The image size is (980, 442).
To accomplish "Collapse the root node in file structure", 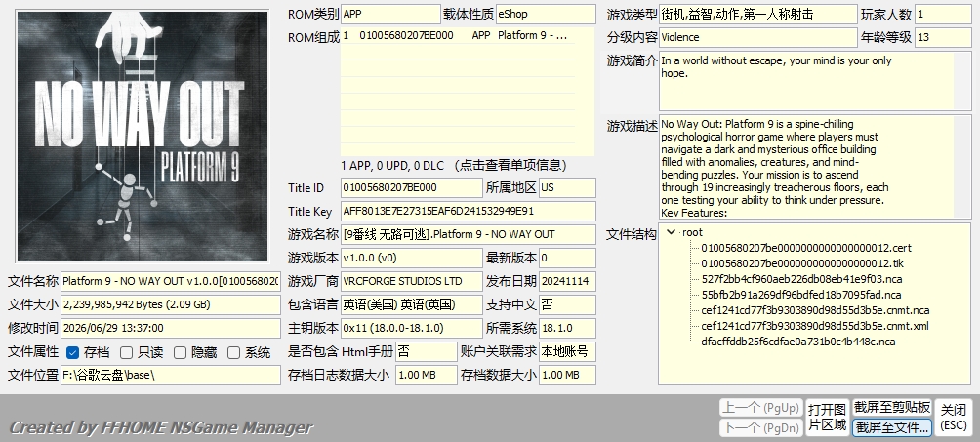I will [x=672, y=232].
